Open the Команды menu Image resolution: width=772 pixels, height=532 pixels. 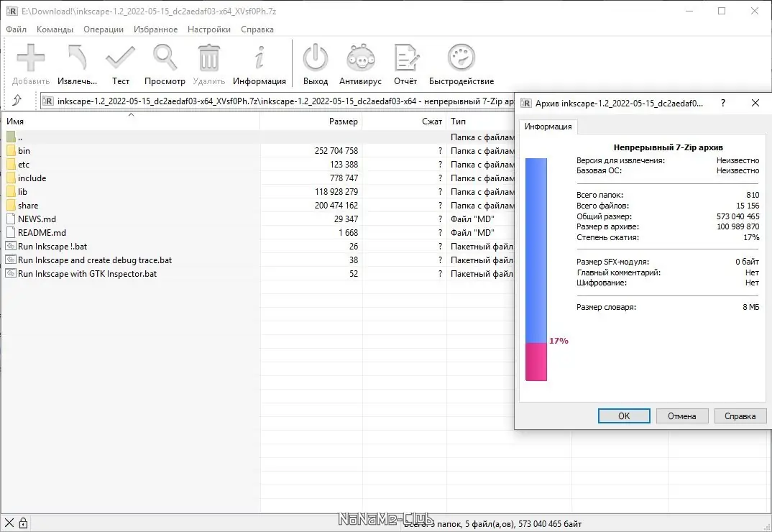tap(55, 29)
